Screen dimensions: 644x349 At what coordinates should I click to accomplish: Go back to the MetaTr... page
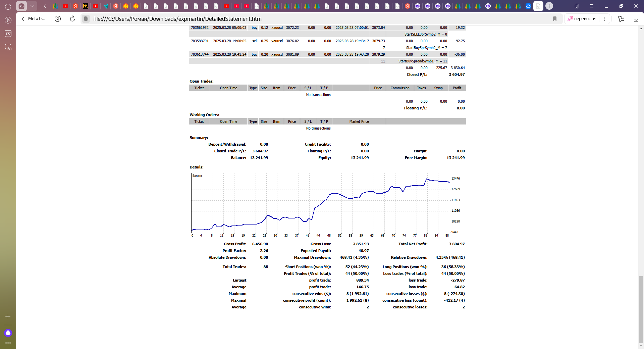click(x=34, y=19)
